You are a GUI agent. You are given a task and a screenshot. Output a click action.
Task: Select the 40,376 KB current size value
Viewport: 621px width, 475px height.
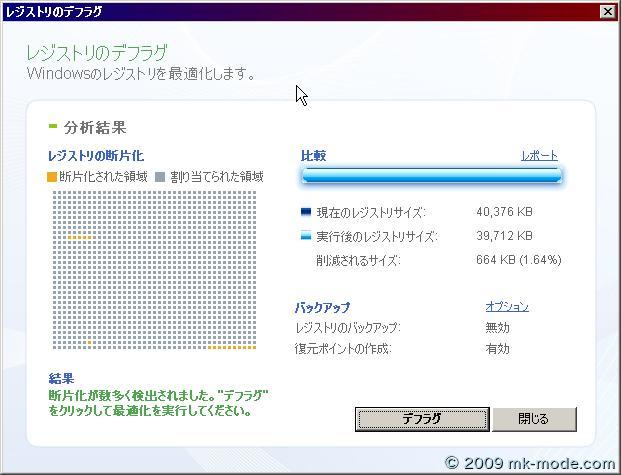[x=505, y=212]
